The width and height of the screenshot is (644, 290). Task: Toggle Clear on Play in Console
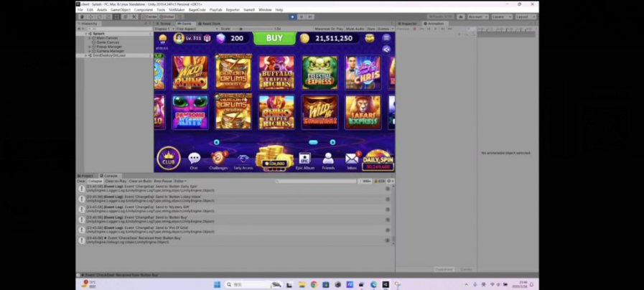coord(116,181)
